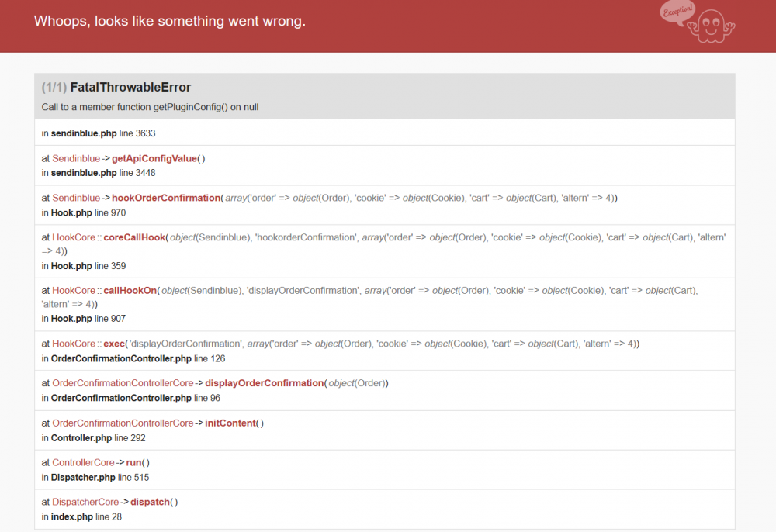Click the getApiConfigValue method name

coord(154,159)
